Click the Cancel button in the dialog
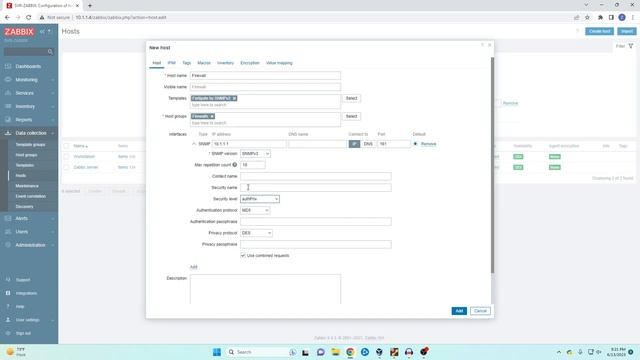 (x=480, y=311)
